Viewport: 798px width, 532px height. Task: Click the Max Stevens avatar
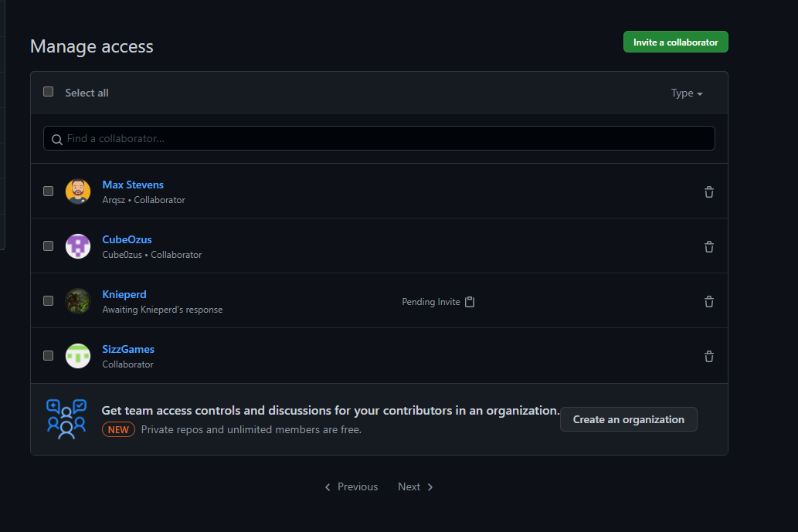[78, 191]
